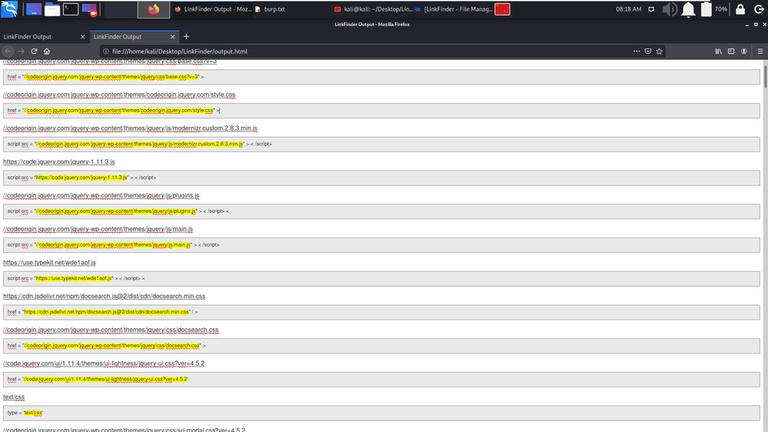The width and height of the screenshot is (768, 432).
Task: Select the first LinkFinder Output tab
Action: click(39, 37)
